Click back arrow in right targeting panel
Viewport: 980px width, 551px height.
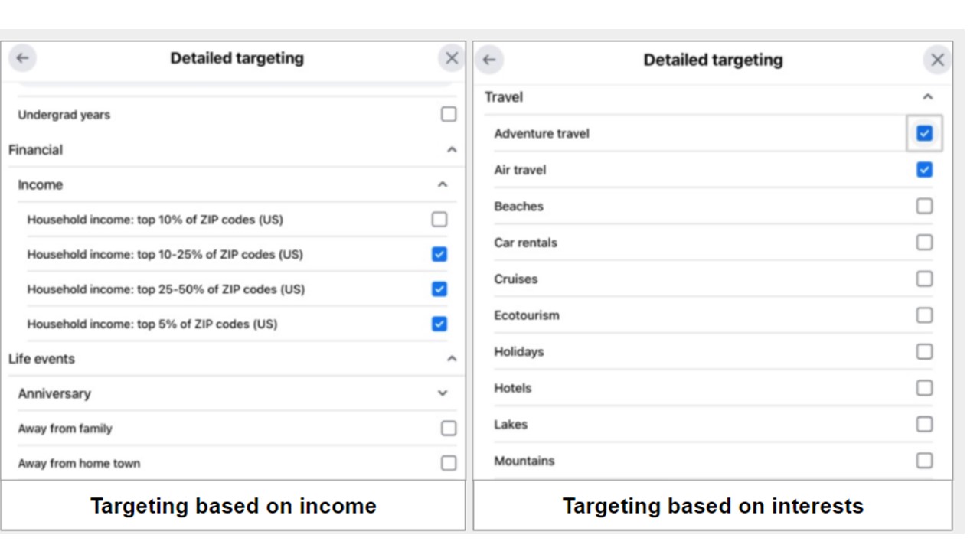tap(489, 60)
